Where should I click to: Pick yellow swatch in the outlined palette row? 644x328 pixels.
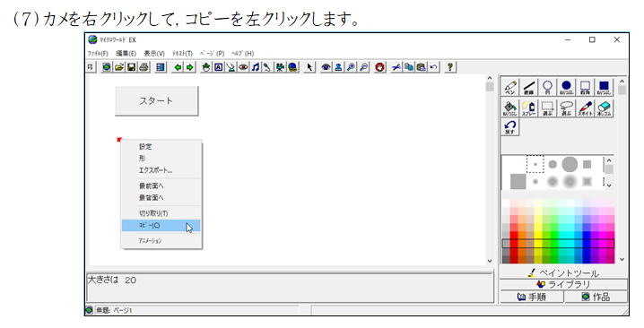pos(538,244)
